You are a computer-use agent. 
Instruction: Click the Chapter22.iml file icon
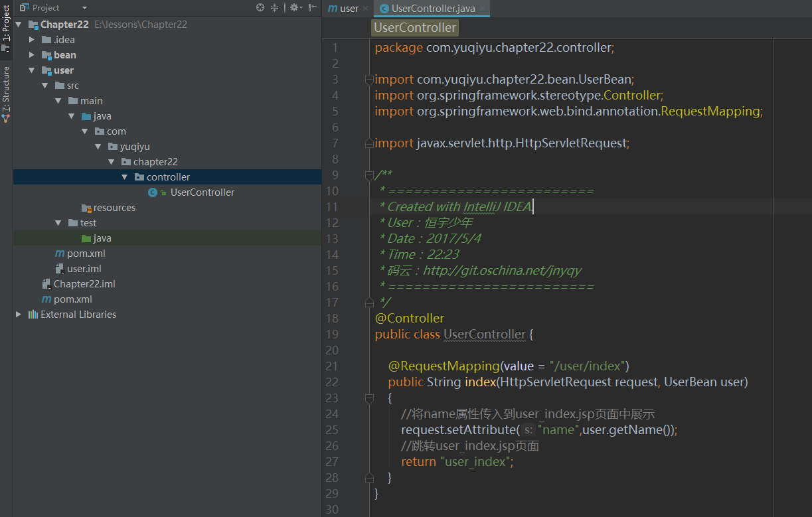(x=46, y=284)
